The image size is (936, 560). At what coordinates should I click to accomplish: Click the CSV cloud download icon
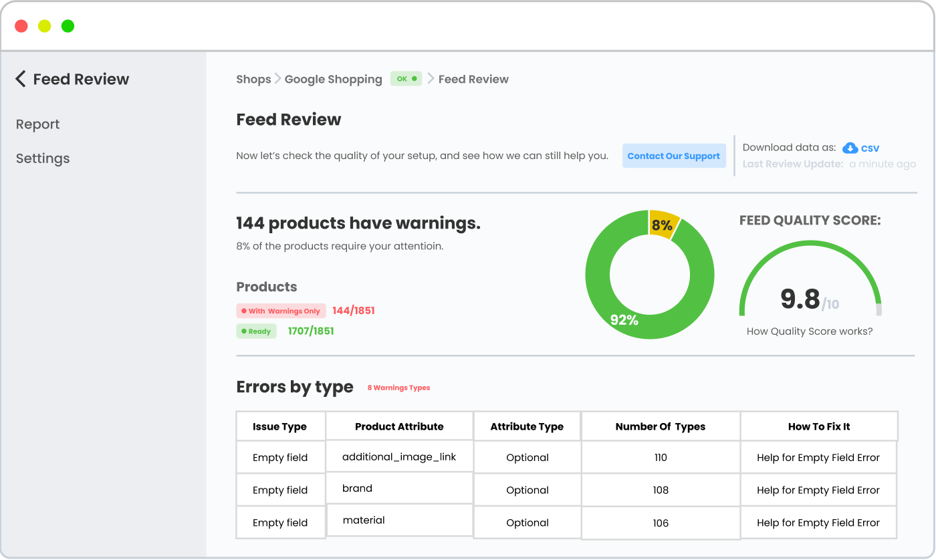(x=850, y=148)
